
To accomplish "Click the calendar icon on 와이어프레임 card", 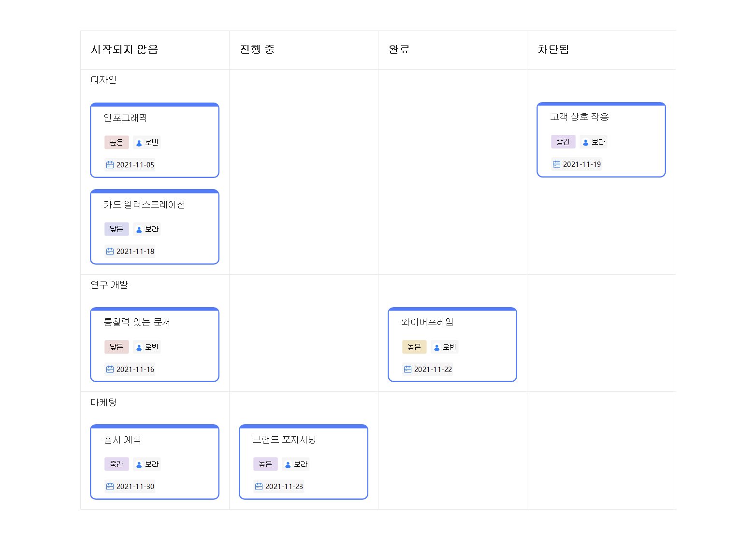I will [407, 369].
